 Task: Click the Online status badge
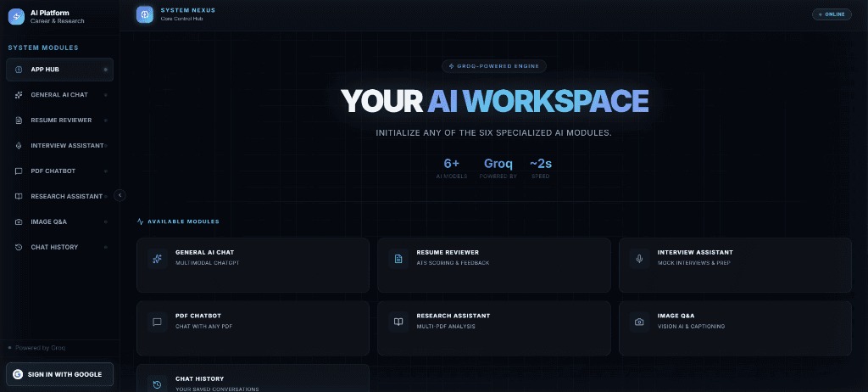[x=832, y=14]
